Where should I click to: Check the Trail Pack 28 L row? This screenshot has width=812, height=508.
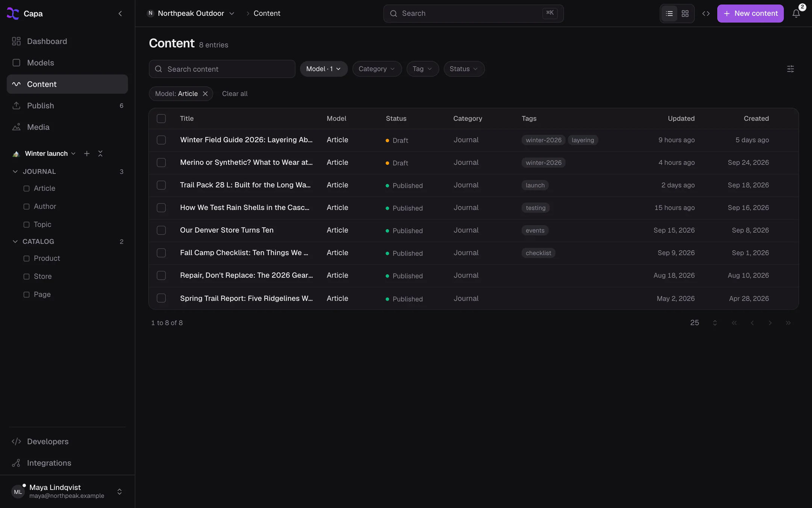click(x=161, y=185)
